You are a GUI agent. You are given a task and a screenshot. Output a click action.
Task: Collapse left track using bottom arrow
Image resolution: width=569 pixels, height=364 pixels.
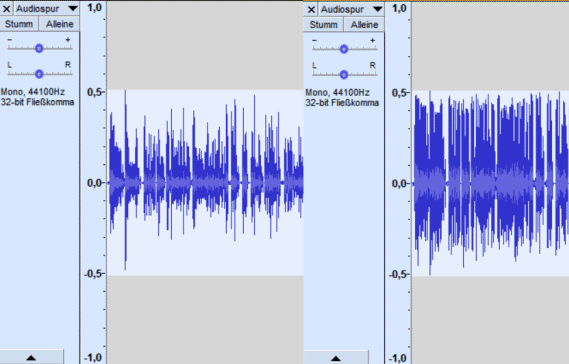coord(32,357)
